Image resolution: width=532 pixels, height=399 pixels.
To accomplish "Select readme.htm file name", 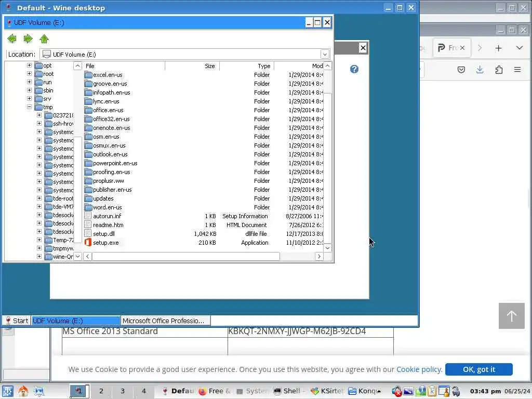I will tap(108, 224).
